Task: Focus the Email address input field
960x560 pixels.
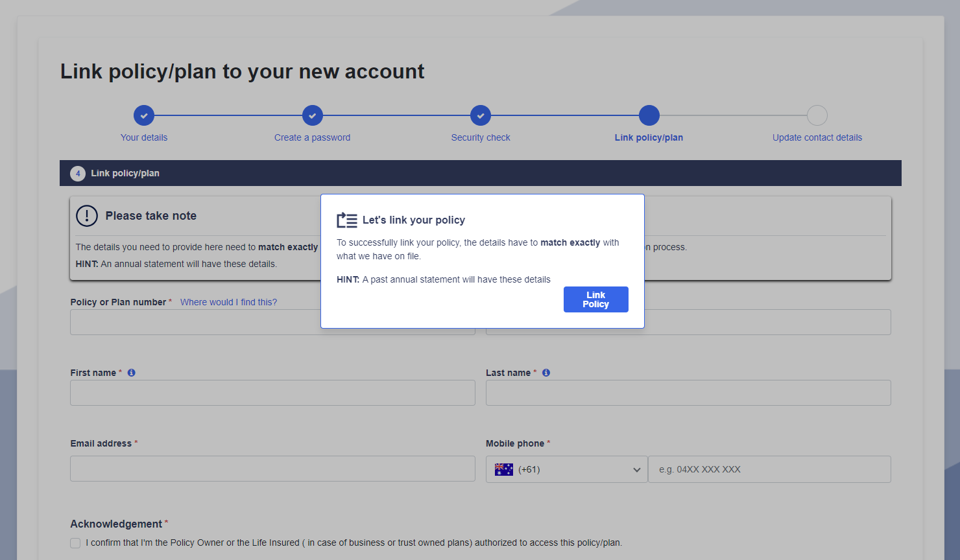Action: click(272, 469)
